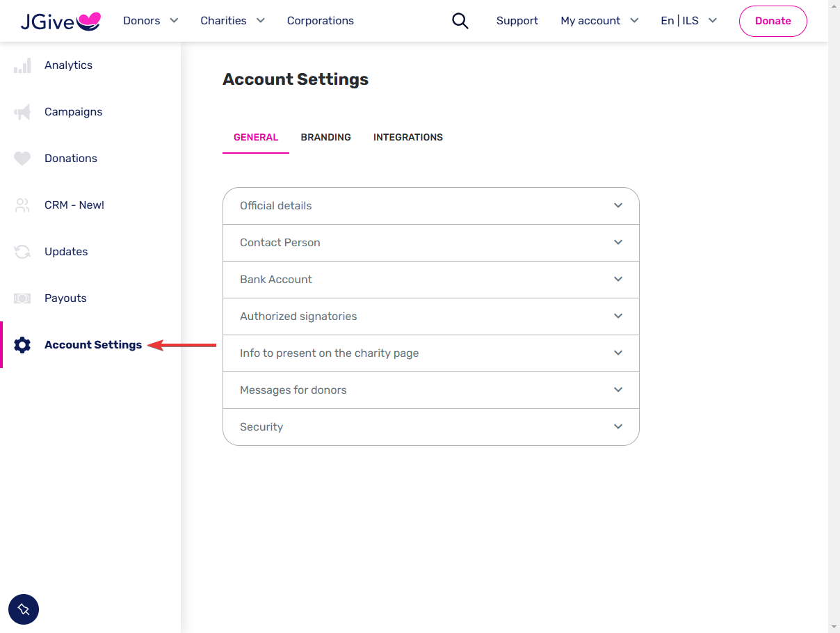The image size is (840, 633).
Task: Open the En | ILS language currency selector
Action: pos(688,21)
